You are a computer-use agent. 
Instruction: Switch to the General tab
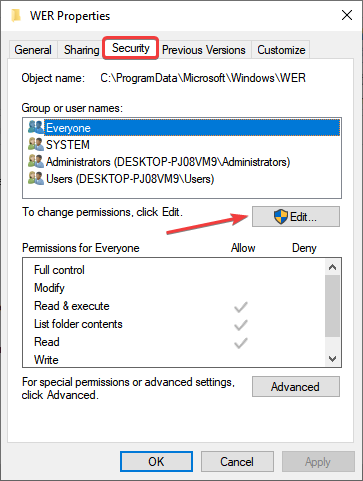(33, 50)
